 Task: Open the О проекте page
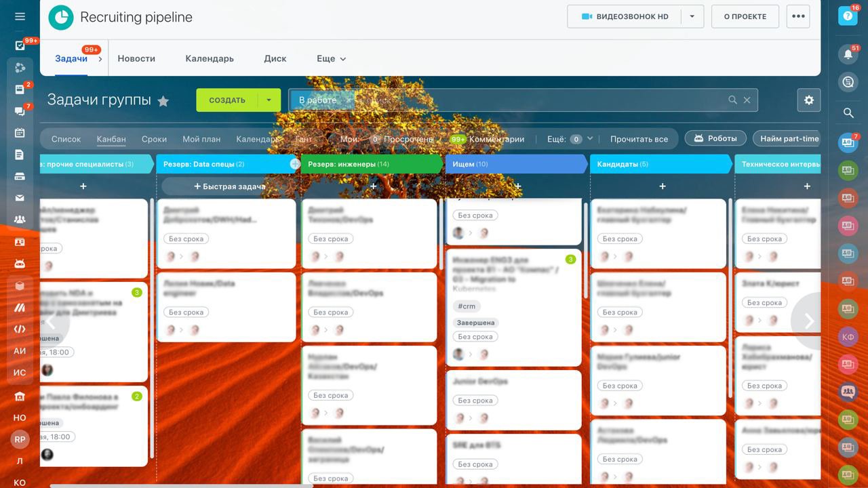[745, 17]
